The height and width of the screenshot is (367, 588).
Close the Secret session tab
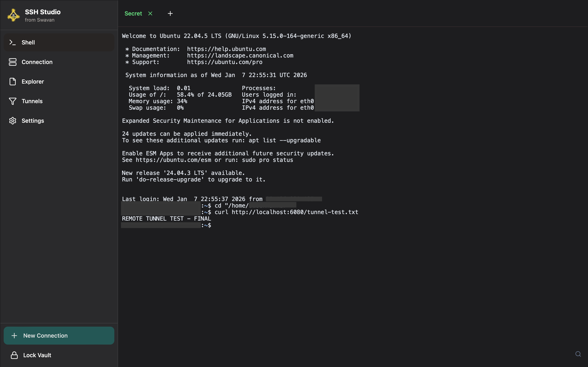(x=150, y=13)
